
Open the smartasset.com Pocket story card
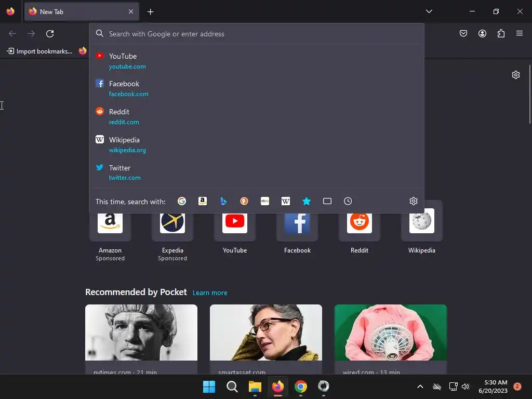266,339
